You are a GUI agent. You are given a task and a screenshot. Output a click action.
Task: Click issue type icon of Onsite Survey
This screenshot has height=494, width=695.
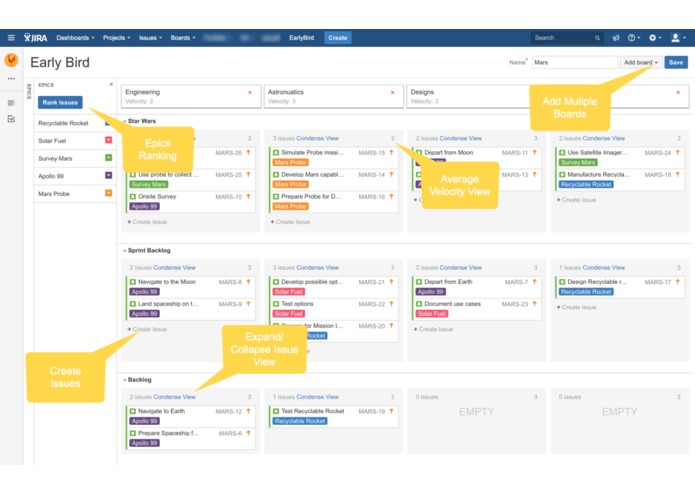(x=133, y=196)
